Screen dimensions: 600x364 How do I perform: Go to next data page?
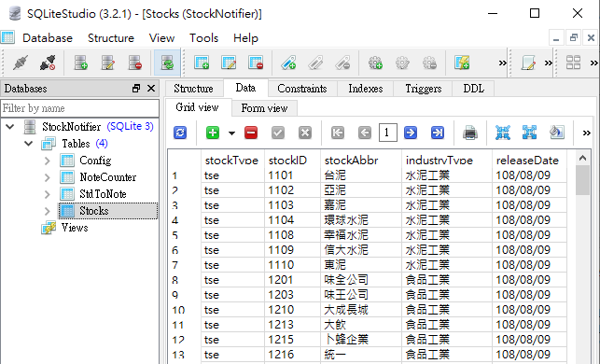click(411, 133)
